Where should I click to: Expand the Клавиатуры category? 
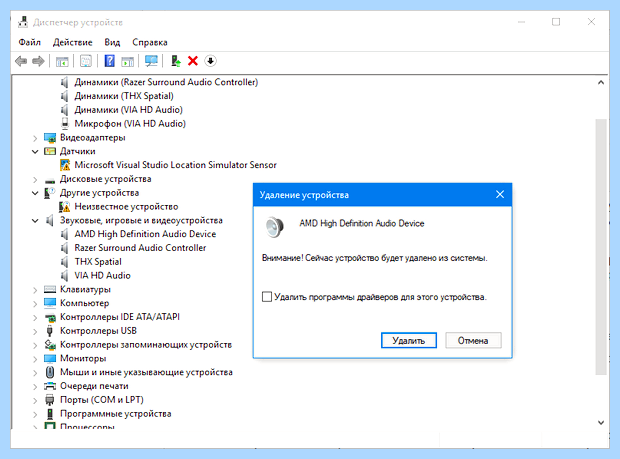pyautogui.click(x=35, y=290)
